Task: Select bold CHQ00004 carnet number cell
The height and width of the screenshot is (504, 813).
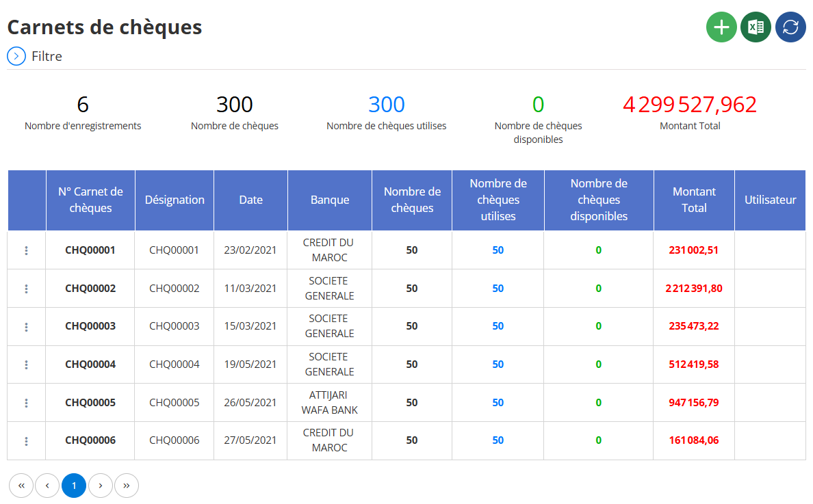Action: coord(90,364)
